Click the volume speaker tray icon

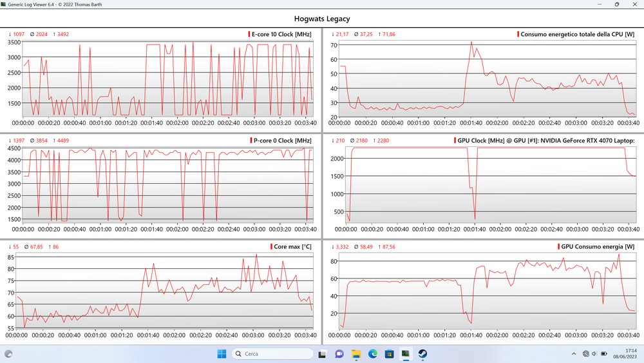pyautogui.click(x=594, y=353)
